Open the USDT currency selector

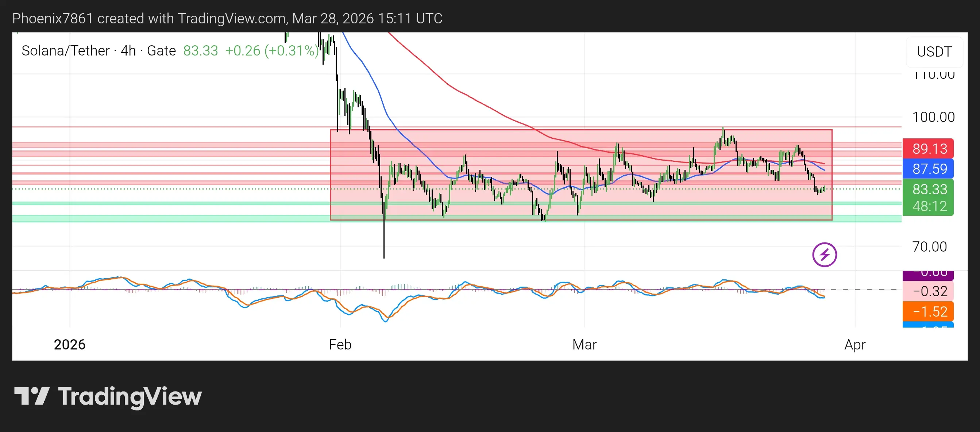[x=934, y=51]
